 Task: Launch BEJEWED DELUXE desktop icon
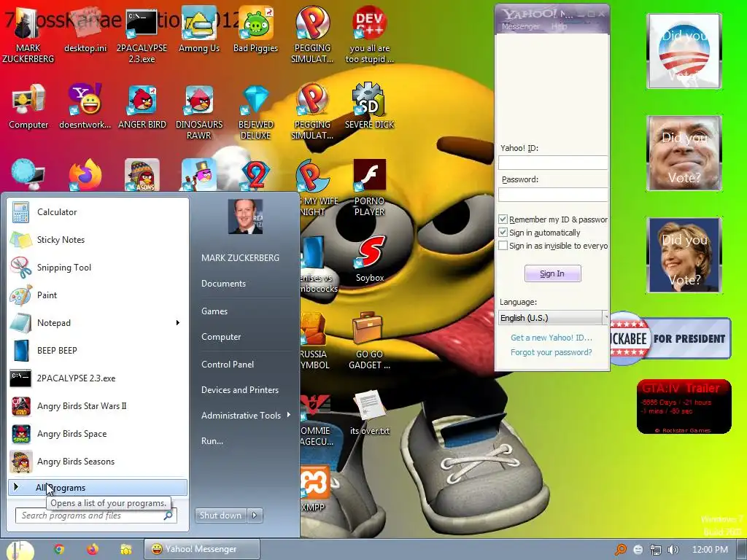(x=256, y=112)
